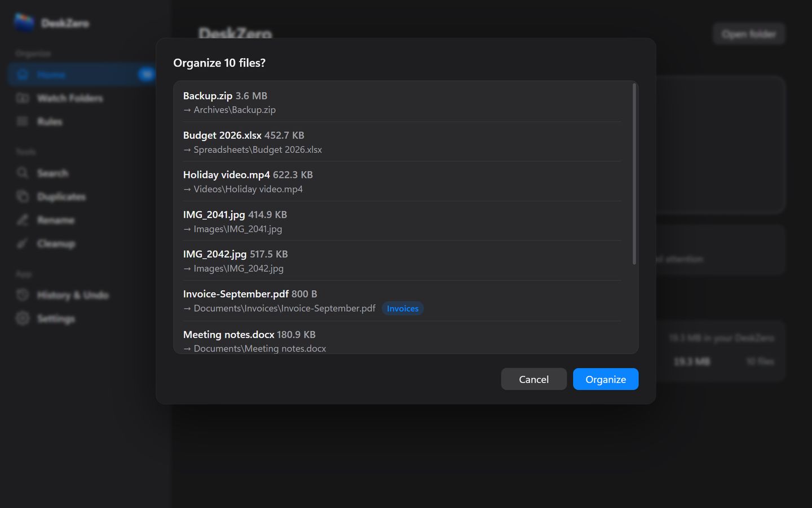This screenshot has height=508, width=812.
Task: Open Home in the sidebar
Action: tap(82, 75)
